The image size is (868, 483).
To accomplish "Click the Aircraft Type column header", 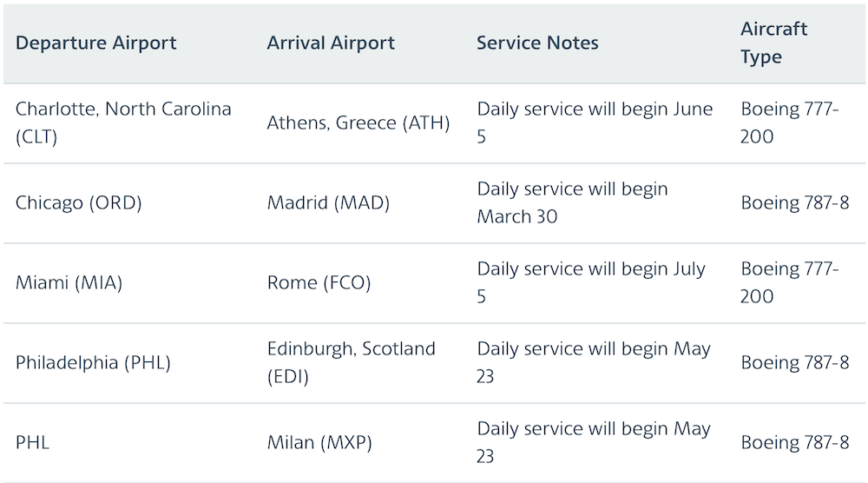I will point(774,43).
